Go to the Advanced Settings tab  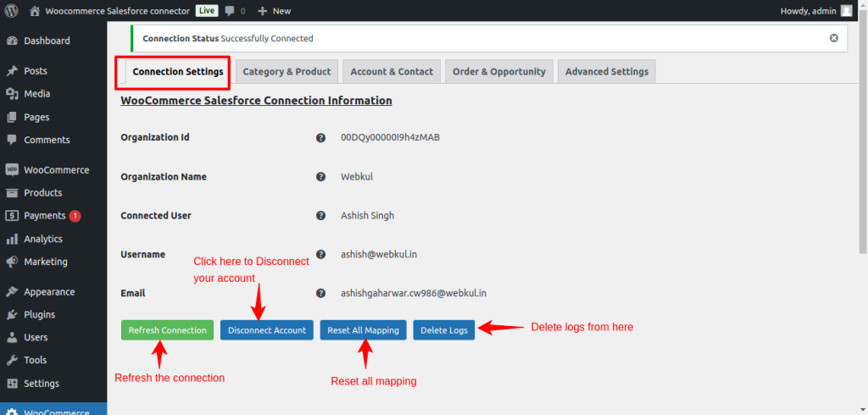tap(606, 72)
